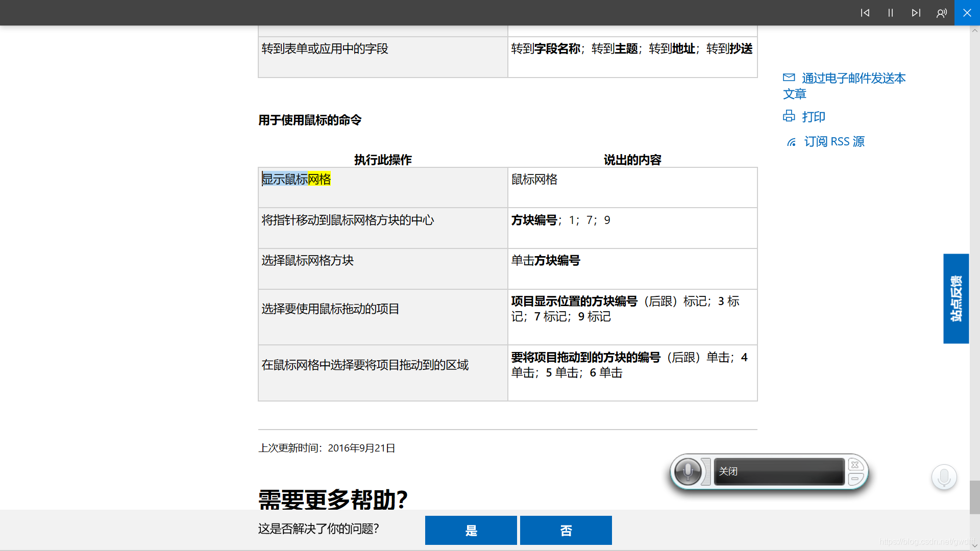The height and width of the screenshot is (551, 980).
Task: Click the cell starting 项目显示位置的方块编号
Action: (632, 317)
